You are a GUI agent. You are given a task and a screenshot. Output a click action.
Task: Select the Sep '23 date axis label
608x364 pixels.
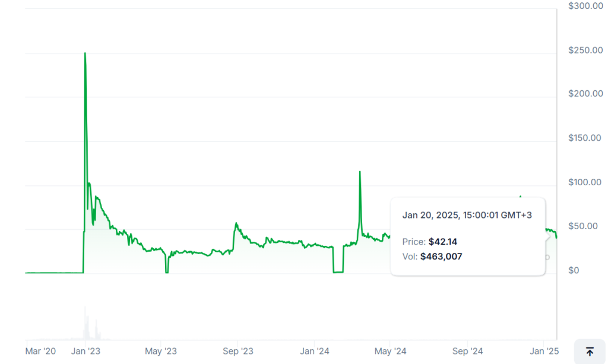238,351
